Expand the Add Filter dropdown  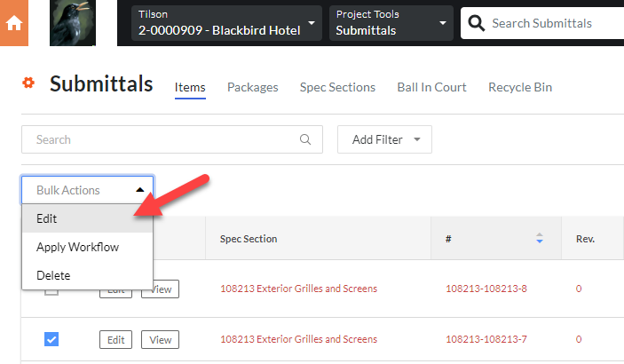[384, 139]
